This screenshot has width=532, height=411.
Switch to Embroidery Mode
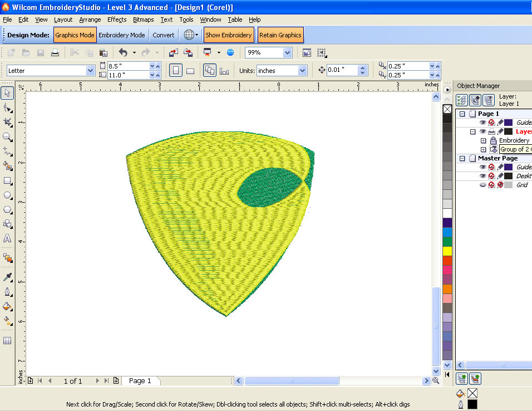click(121, 35)
